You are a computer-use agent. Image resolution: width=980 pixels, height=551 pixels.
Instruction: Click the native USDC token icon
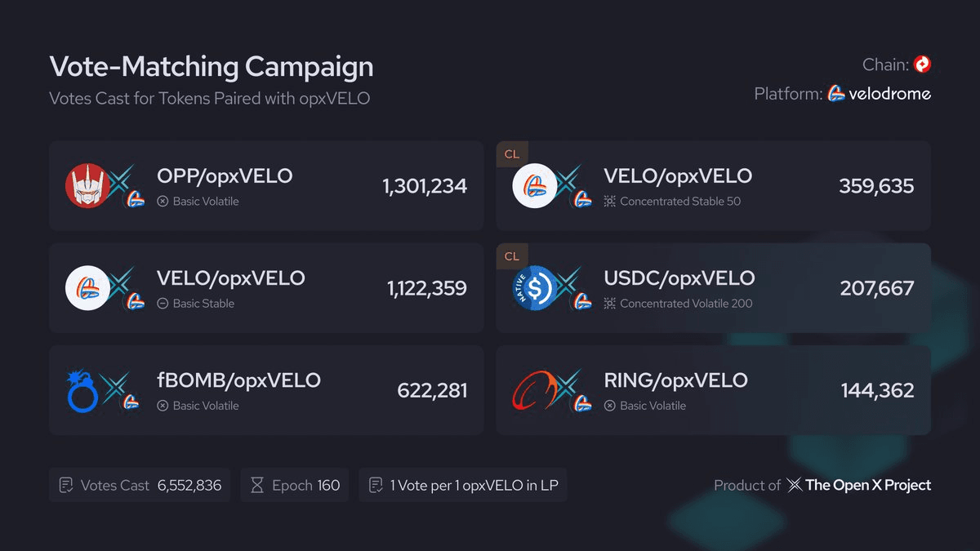click(x=533, y=287)
